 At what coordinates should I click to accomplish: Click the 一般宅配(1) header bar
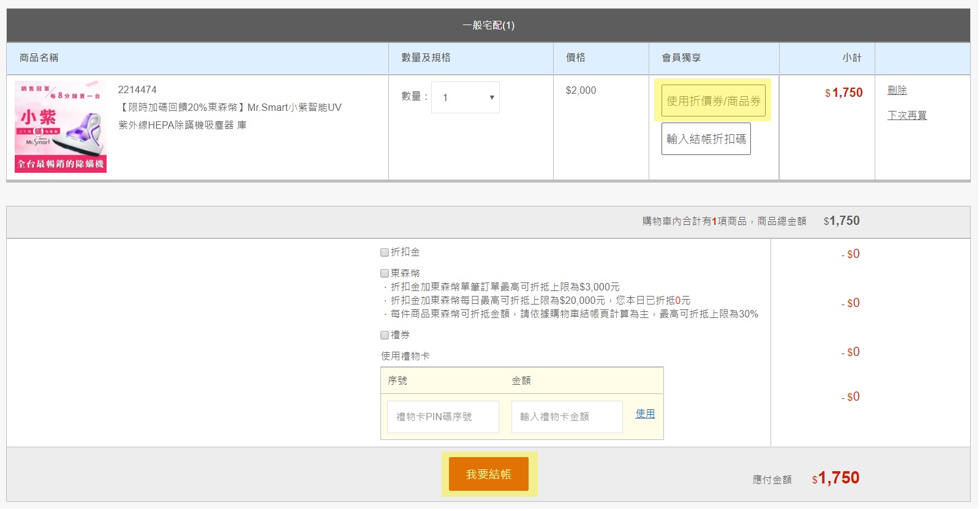(x=489, y=25)
